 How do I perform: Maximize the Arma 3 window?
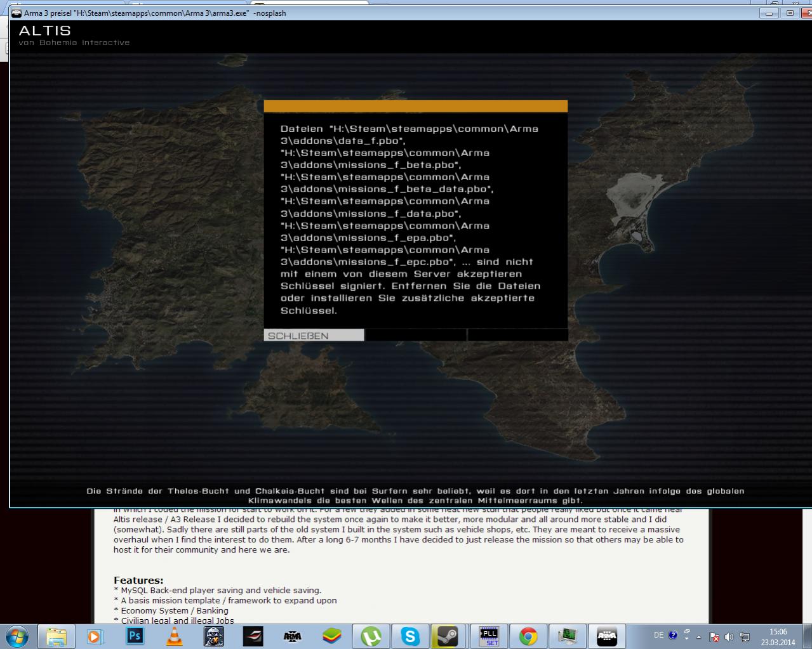(x=790, y=13)
